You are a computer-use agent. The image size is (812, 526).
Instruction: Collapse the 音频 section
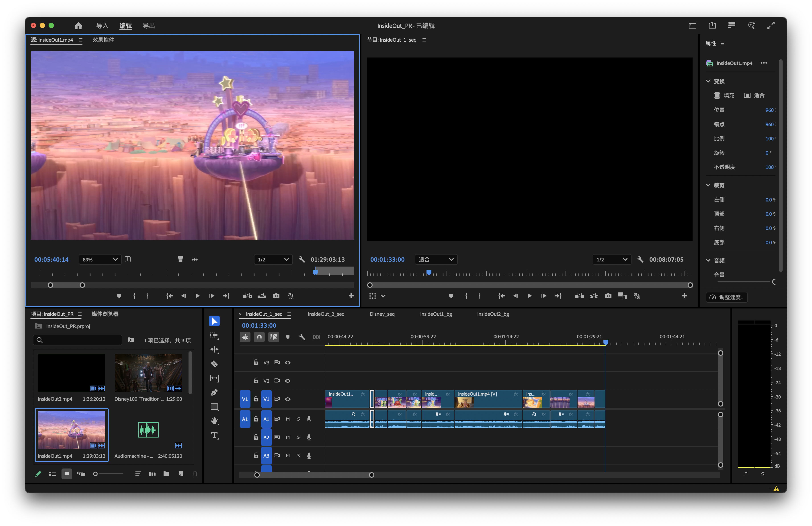pyautogui.click(x=708, y=260)
